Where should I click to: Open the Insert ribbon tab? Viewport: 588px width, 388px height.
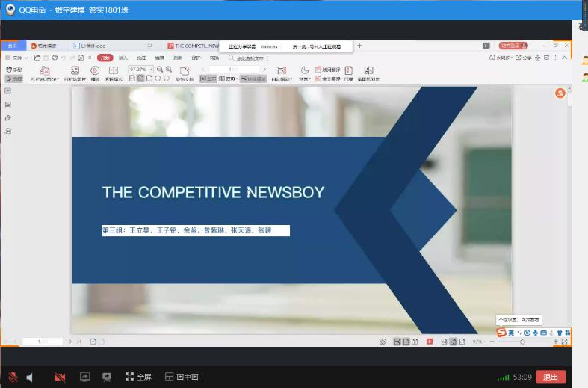point(123,58)
